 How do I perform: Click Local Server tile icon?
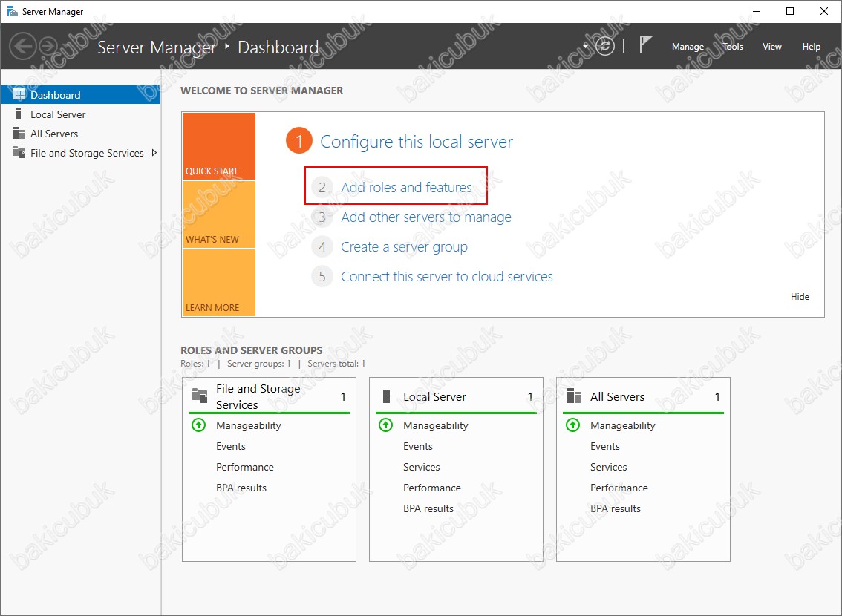[x=386, y=396]
